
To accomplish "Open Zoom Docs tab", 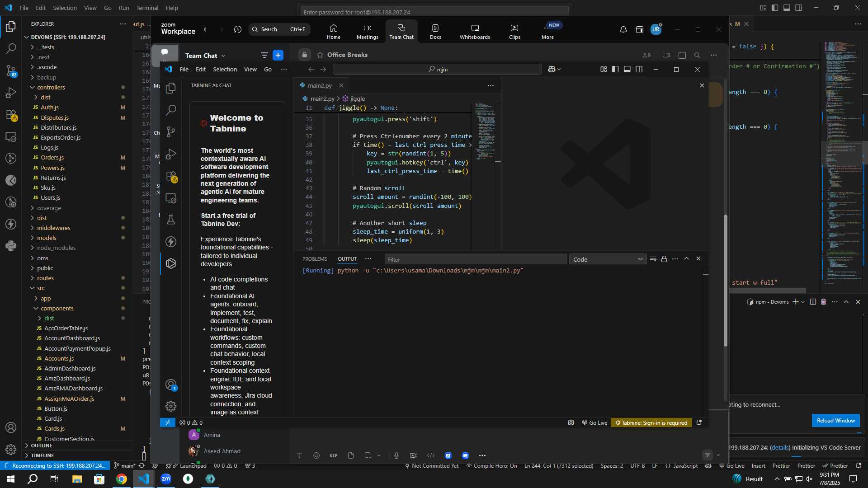I will coord(435,32).
